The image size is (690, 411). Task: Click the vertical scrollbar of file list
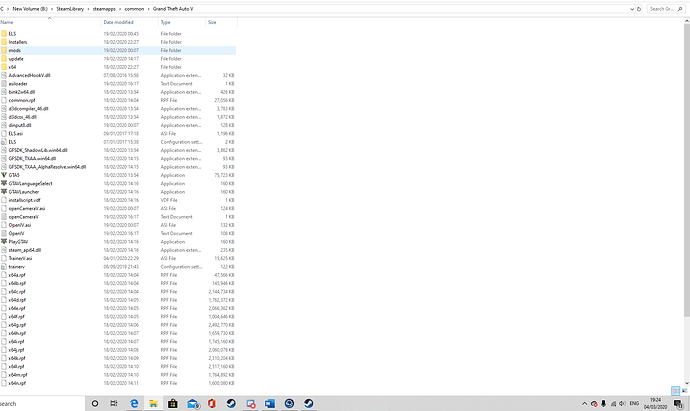[x=687, y=169]
